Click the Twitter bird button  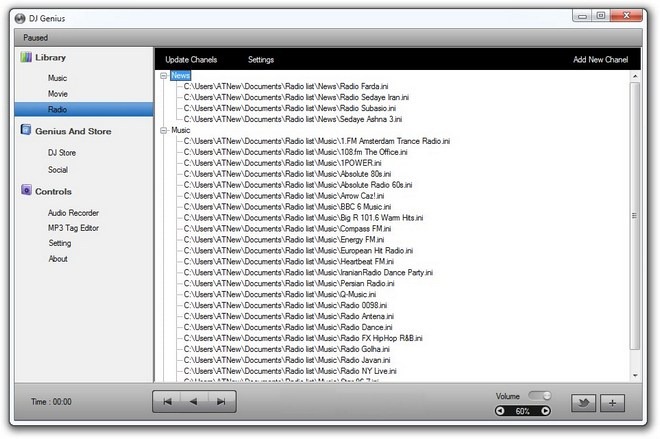click(x=583, y=403)
